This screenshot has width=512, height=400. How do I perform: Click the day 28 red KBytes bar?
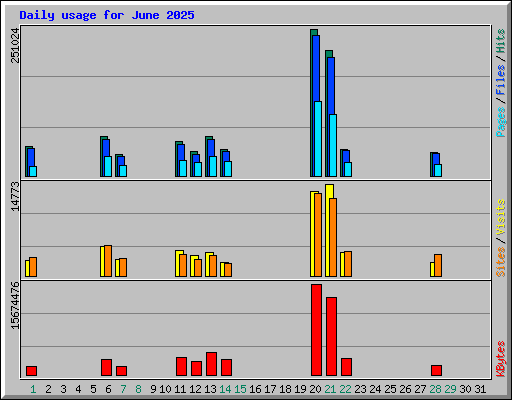[x=436, y=370]
